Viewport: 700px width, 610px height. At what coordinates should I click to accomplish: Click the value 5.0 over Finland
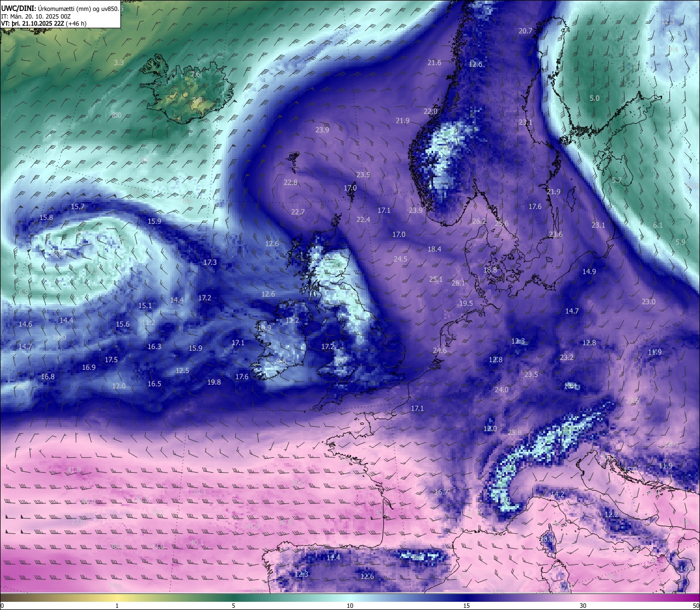594,98
